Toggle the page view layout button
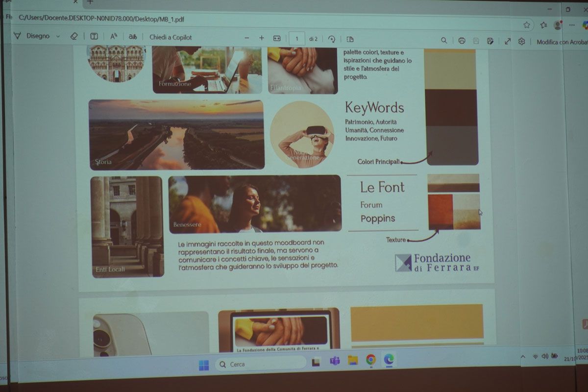 pos(350,39)
